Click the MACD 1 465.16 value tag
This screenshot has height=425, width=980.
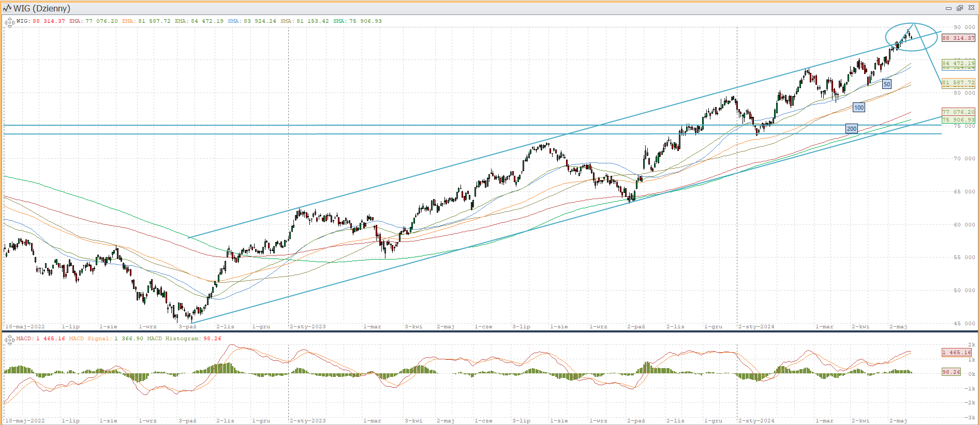point(957,353)
